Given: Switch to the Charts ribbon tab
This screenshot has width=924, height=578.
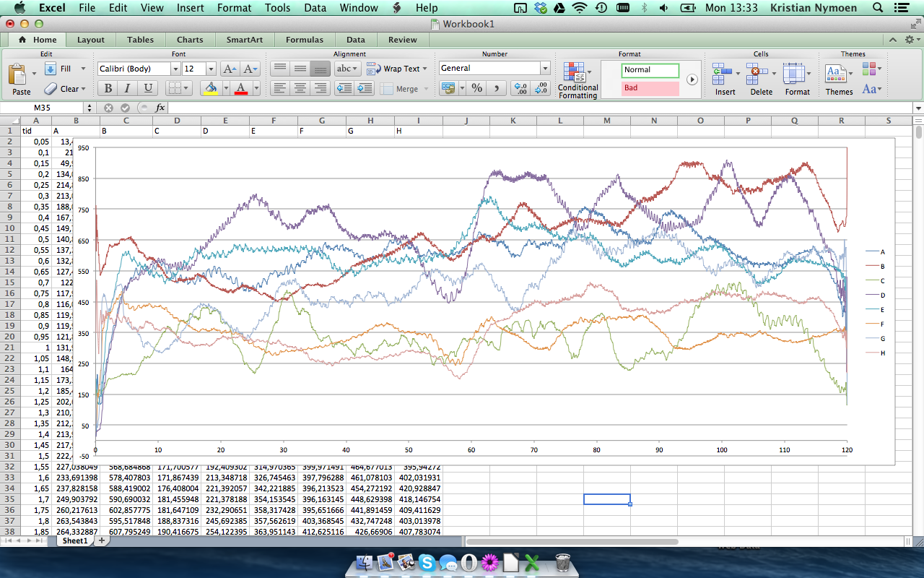Looking at the screenshot, I should pyautogui.click(x=190, y=40).
